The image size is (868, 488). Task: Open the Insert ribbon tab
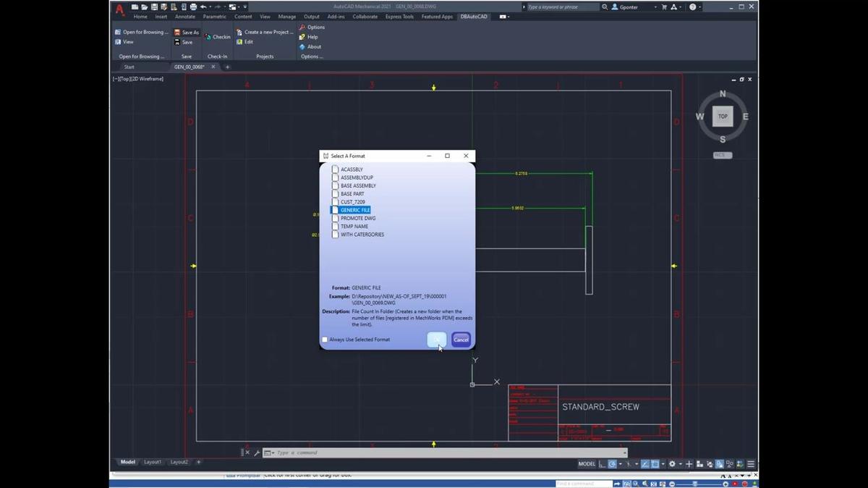click(161, 17)
